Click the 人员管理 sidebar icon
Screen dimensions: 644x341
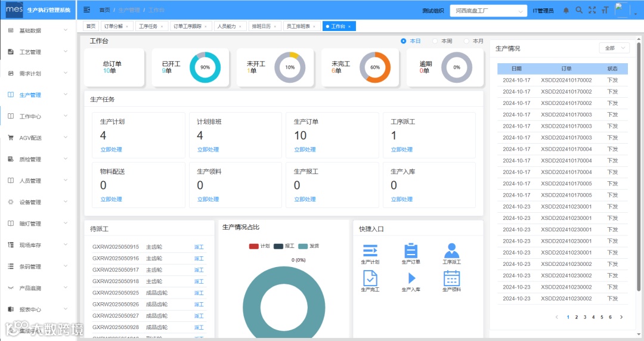click(x=11, y=181)
